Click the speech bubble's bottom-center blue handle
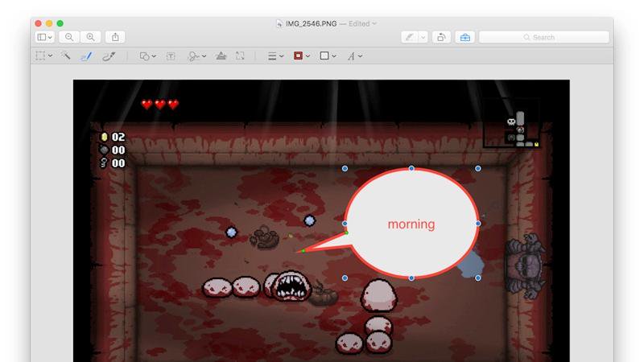The image size is (644, 362). (x=411, y=278)
